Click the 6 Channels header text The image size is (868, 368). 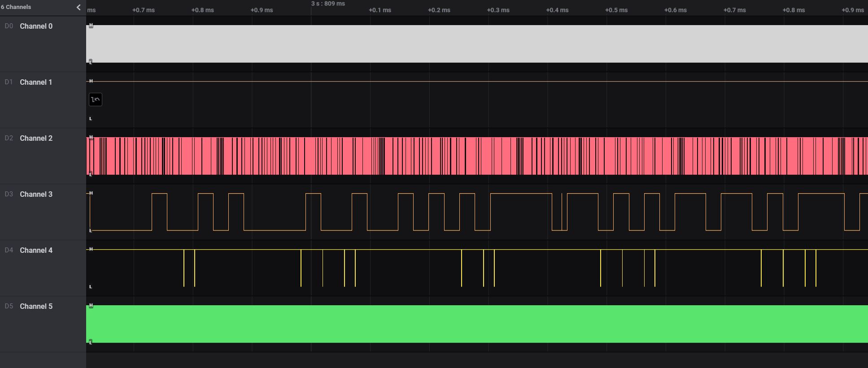click(x=16, y=7)
